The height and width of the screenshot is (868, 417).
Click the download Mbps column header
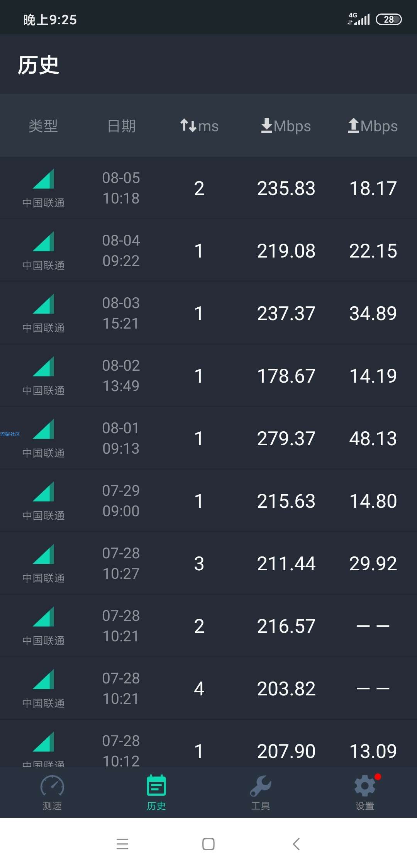286,126
